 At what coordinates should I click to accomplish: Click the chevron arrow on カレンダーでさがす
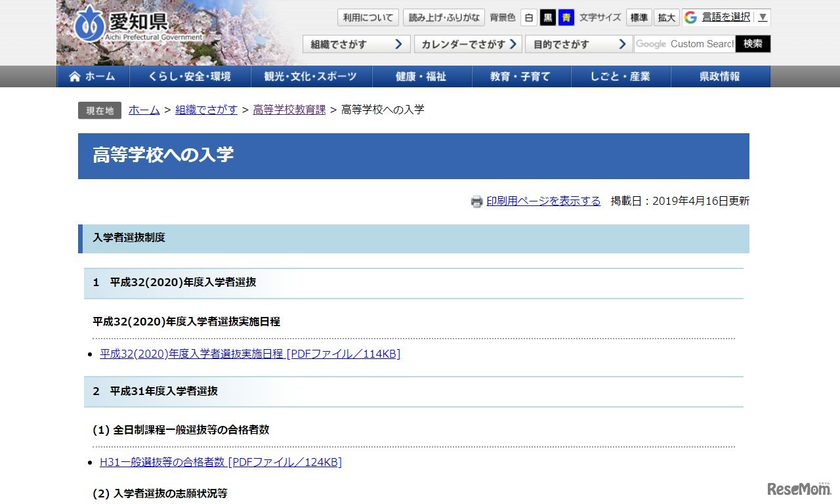[x=515, y=44]
